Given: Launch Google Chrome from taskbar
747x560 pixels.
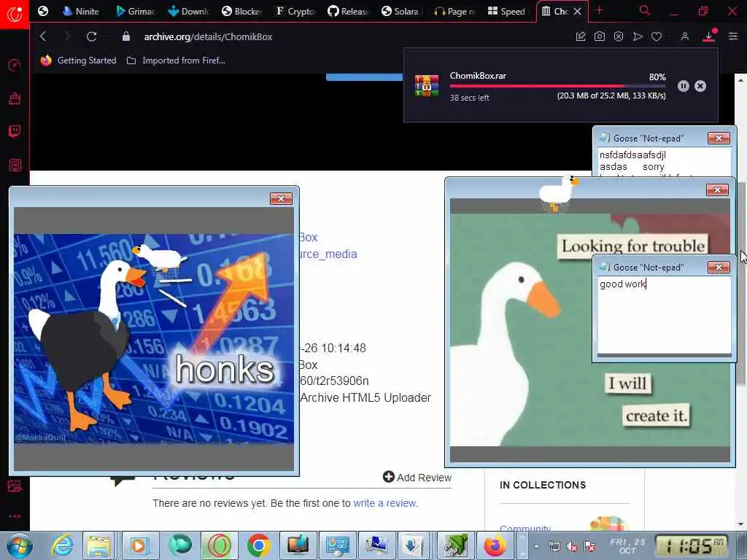Looking at the screenshot, I should click(258, 545).
